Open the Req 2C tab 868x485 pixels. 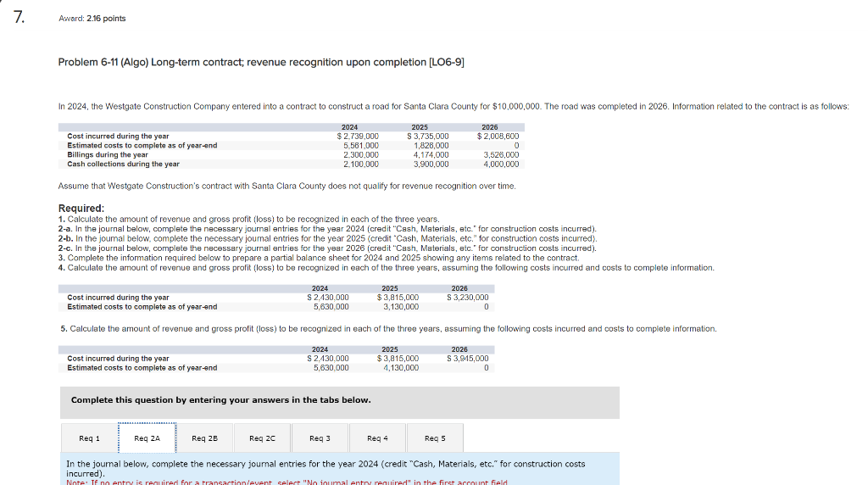pos(263,438)
